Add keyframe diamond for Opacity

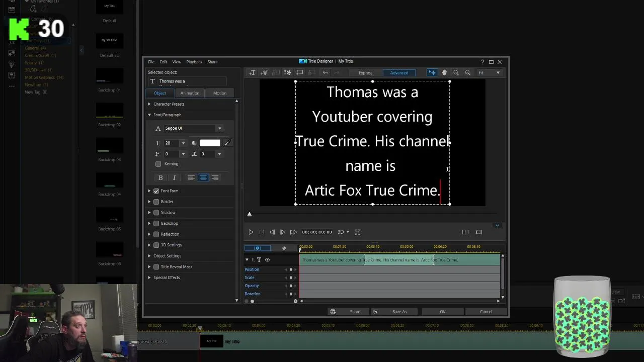[290, 286]
